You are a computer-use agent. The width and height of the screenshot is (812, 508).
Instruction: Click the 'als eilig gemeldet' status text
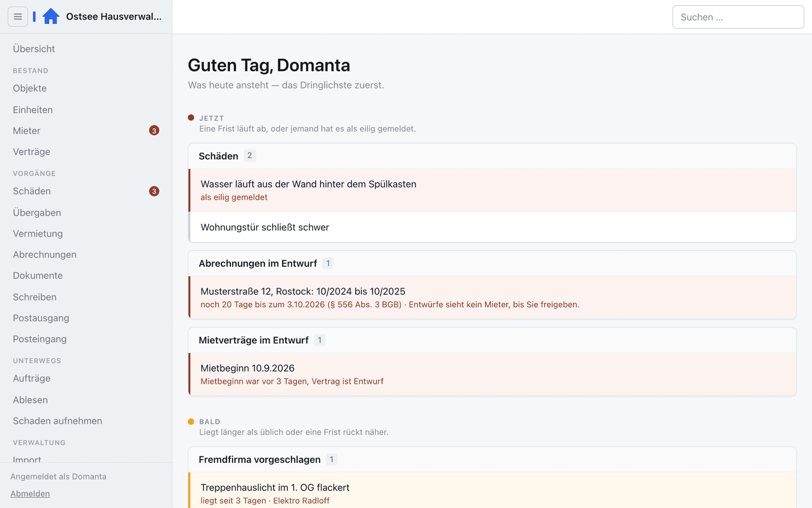point(234,197)
